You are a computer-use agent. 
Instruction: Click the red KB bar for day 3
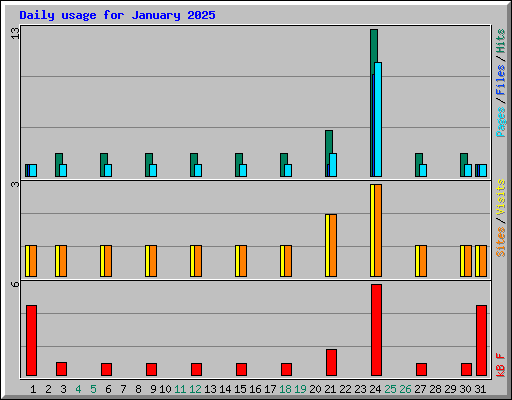coord(61,369)
